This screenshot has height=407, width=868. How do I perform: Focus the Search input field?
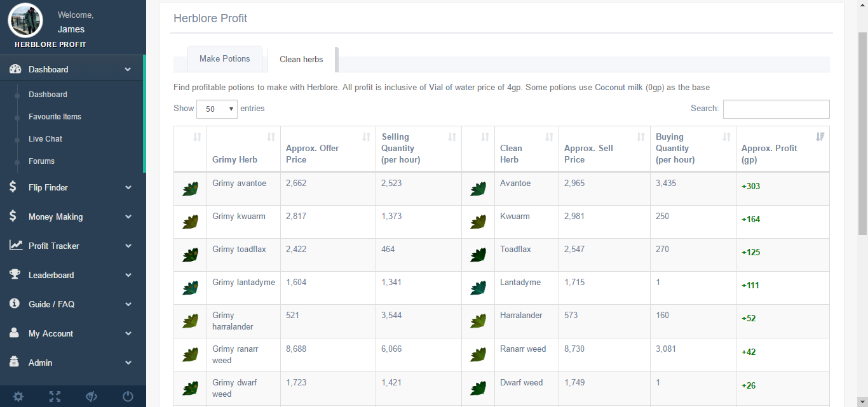(x=776, y=109)
